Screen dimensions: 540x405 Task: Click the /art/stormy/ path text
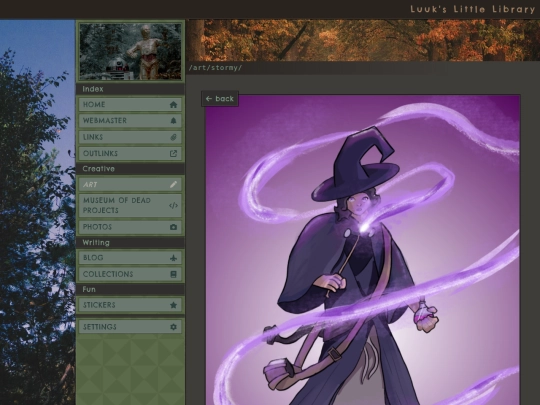point(216,68)
